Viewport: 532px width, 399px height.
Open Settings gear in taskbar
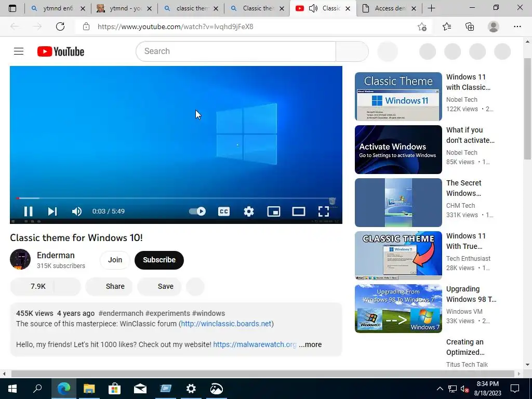(191, 389)
